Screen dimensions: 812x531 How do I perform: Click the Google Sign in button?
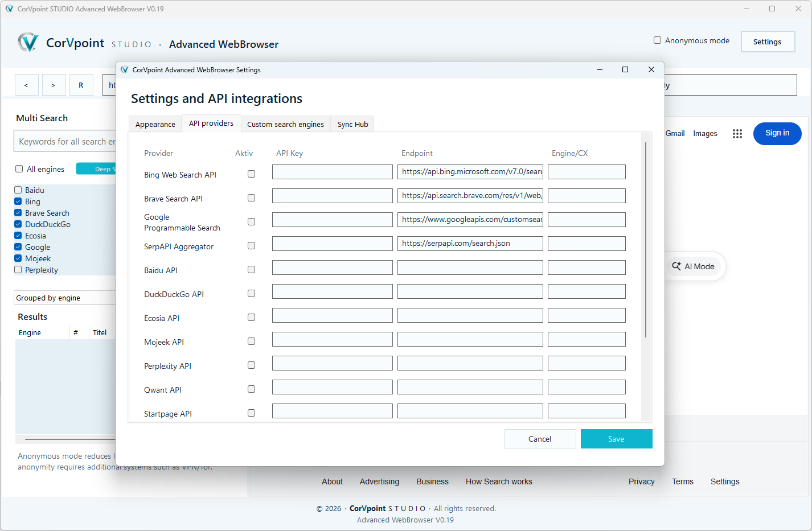coord(777,133)
